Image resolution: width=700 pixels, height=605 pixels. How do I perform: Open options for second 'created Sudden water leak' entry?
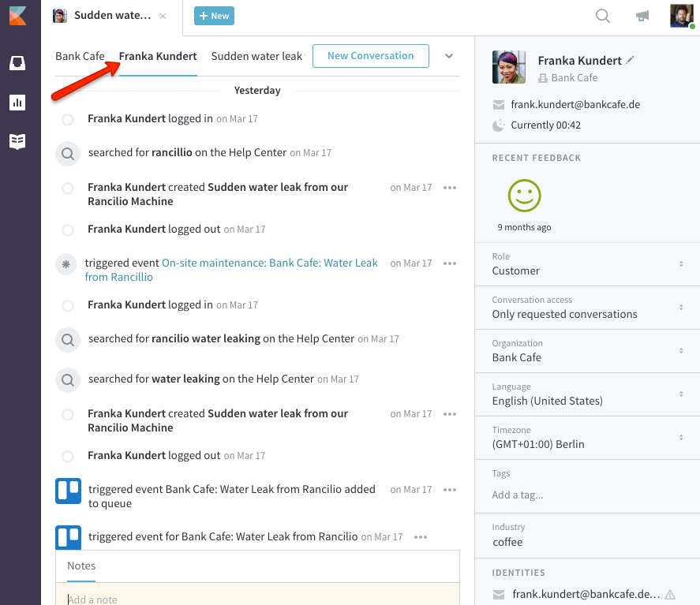tap(450, 414)
